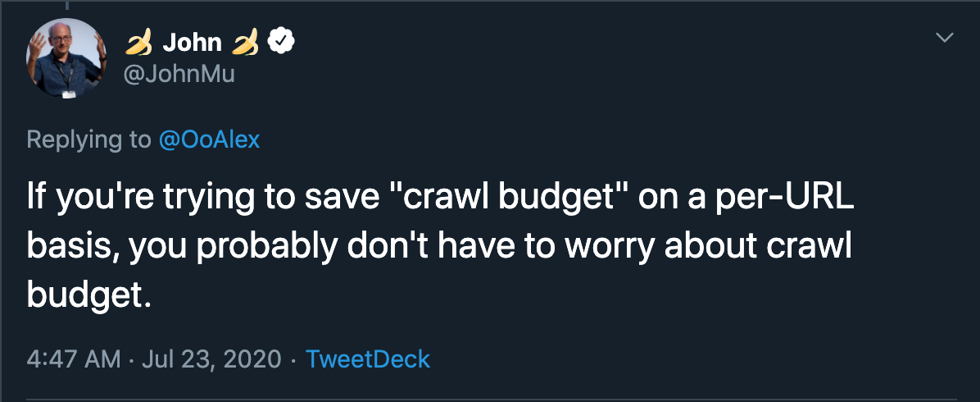This screenshot has width=980, height=402.
Task: Click the banana emoji before John
Action: [x=138, y=42]
